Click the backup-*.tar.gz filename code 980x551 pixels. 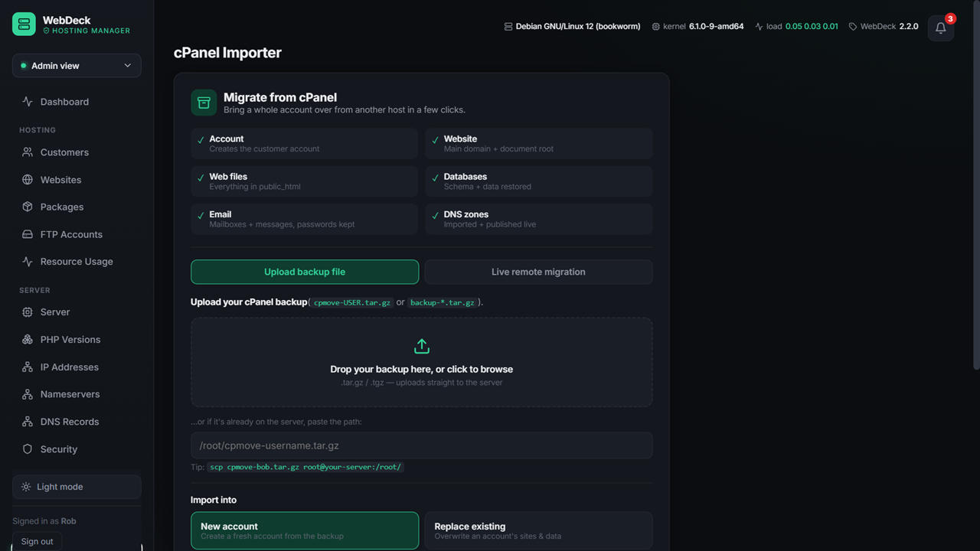(x=443, y=302)
